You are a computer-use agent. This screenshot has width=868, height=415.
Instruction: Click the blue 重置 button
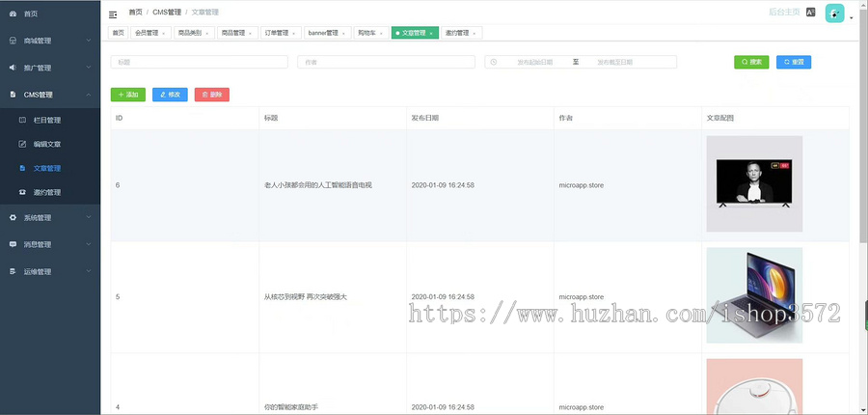(794, 62)
